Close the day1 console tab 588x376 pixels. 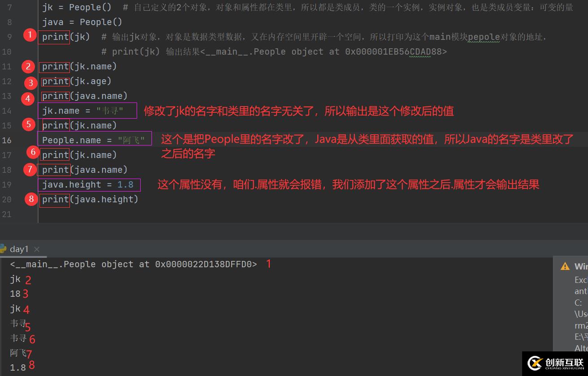point(37,249)
